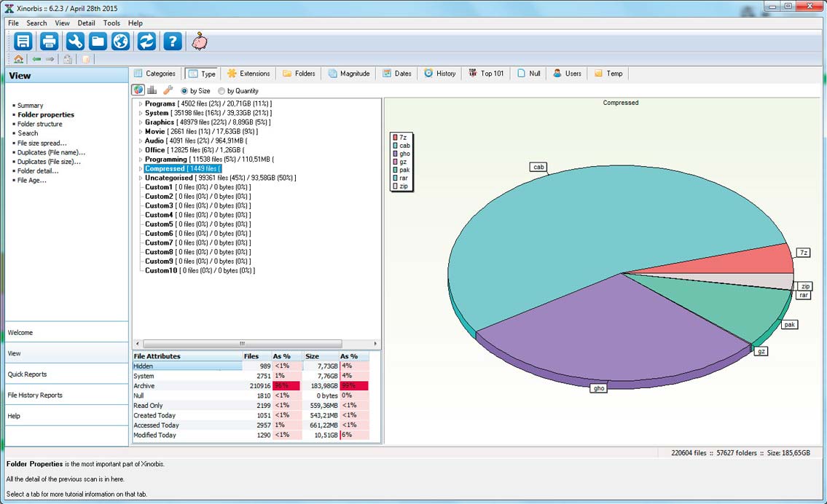Expand the Compressed tree node arrow
827x504 pixels.
tap(141, 169)
